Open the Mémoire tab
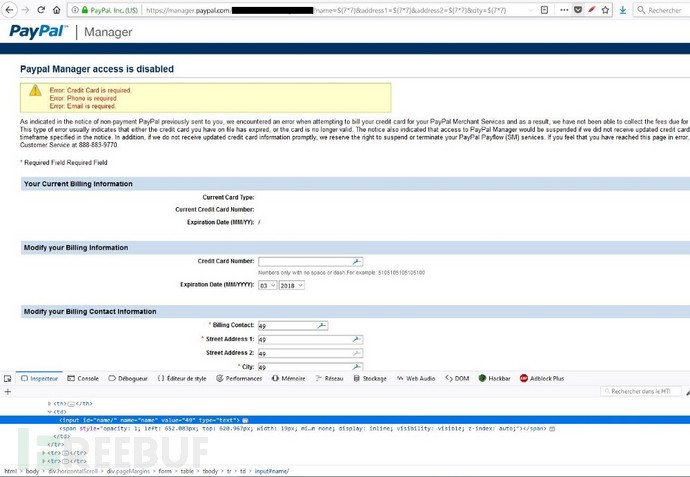 click(288, 378)
